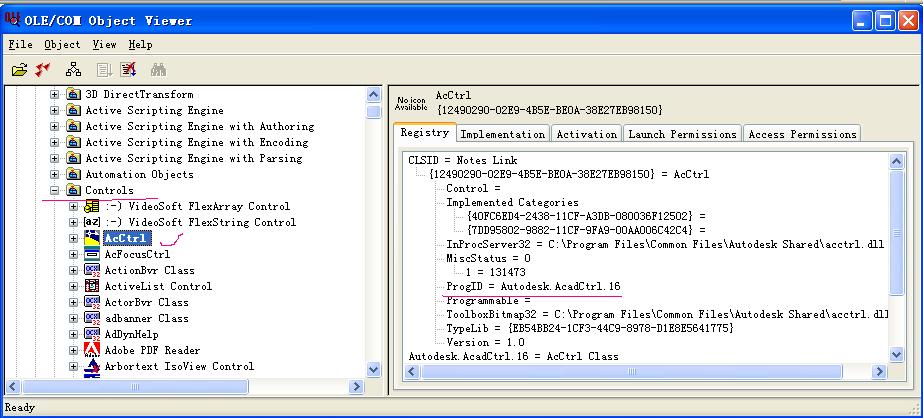The height and width of the screenshot is (418, 923).
Task: Click the tree pane scroll down arrow
Action: click(x=374, y=369)
